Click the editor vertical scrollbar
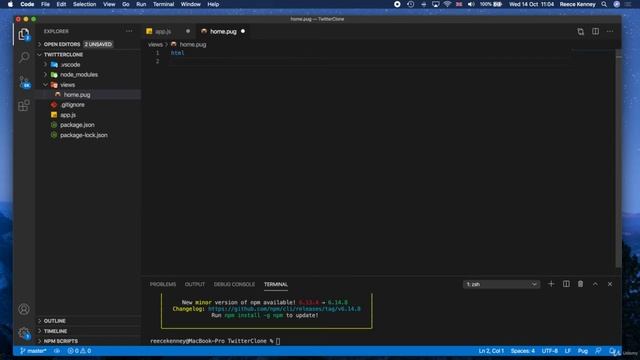This screenshot has height=360, width=640. 618,159
